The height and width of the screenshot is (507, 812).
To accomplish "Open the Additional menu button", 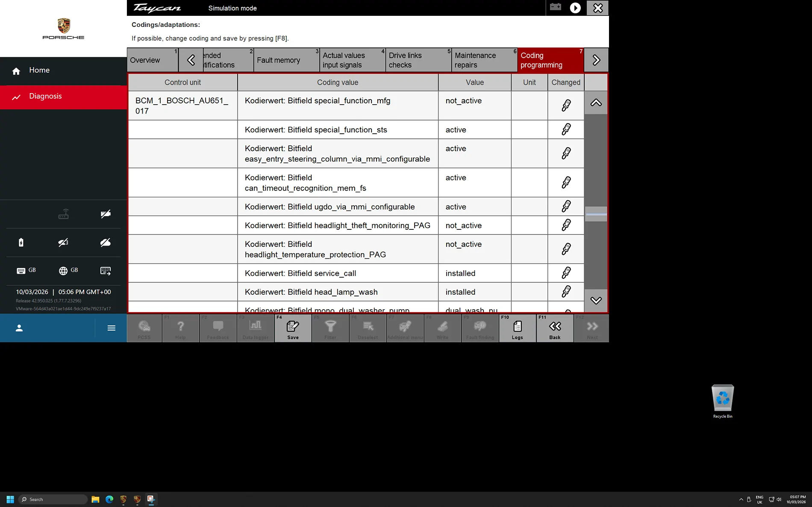I will coord(405,328).
